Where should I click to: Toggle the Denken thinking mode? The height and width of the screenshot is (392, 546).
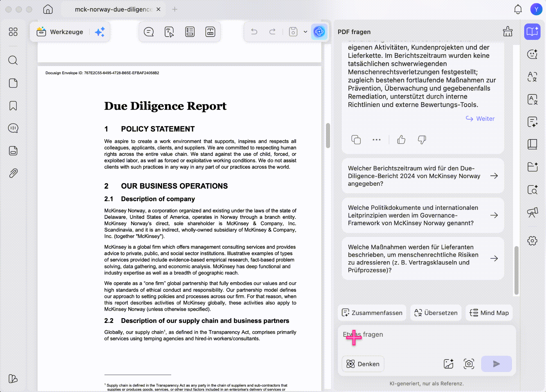click(363, 364)
